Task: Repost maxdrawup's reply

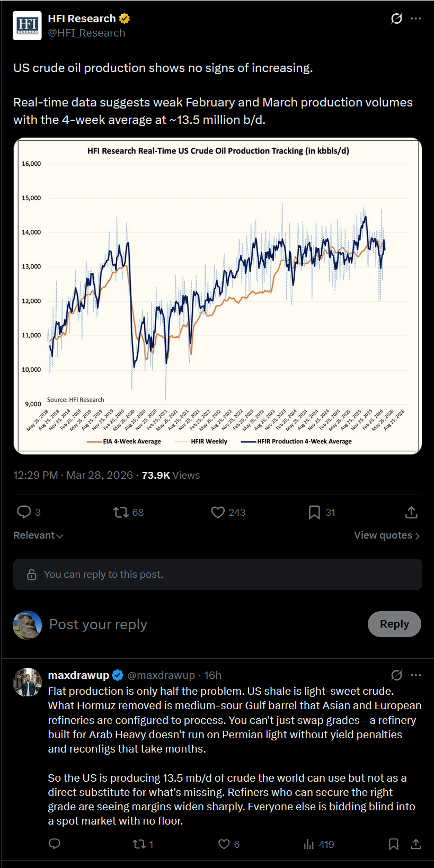Action: pos(139,844)
